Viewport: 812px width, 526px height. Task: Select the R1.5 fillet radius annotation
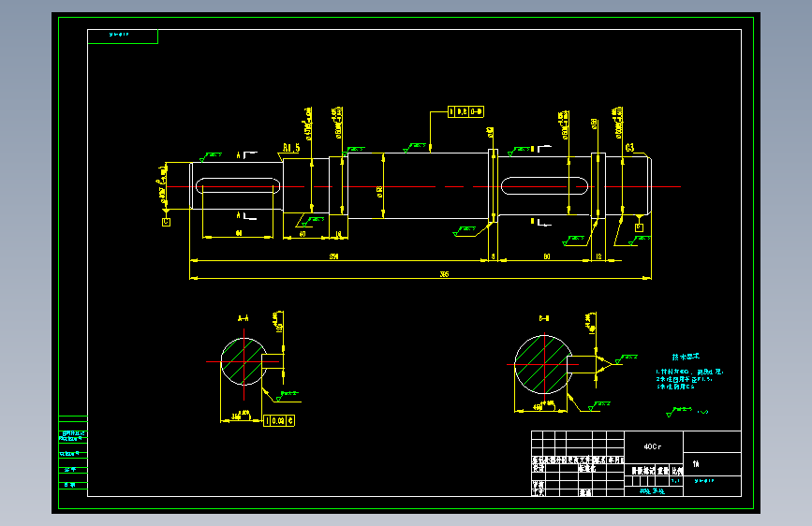click(x=291, y=148)
